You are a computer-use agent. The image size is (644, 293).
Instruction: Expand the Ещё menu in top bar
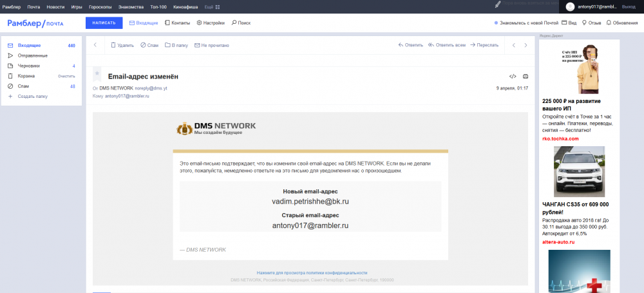coord(212,6)
